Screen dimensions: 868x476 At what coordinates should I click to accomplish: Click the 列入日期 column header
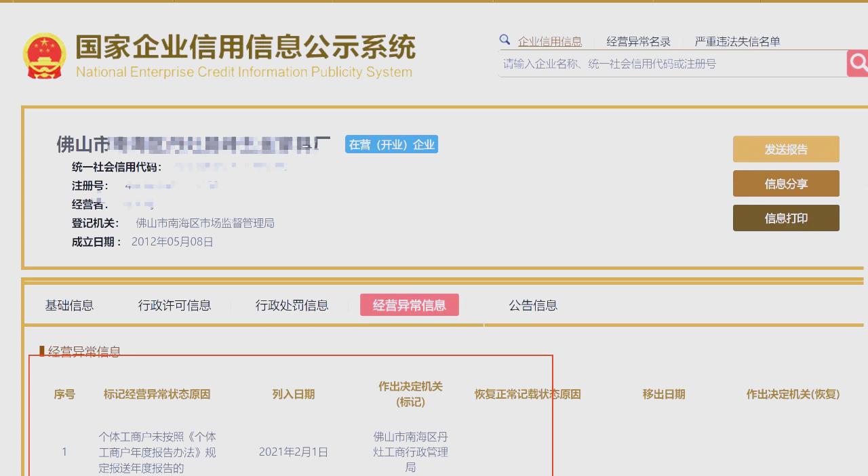point(294,394)
